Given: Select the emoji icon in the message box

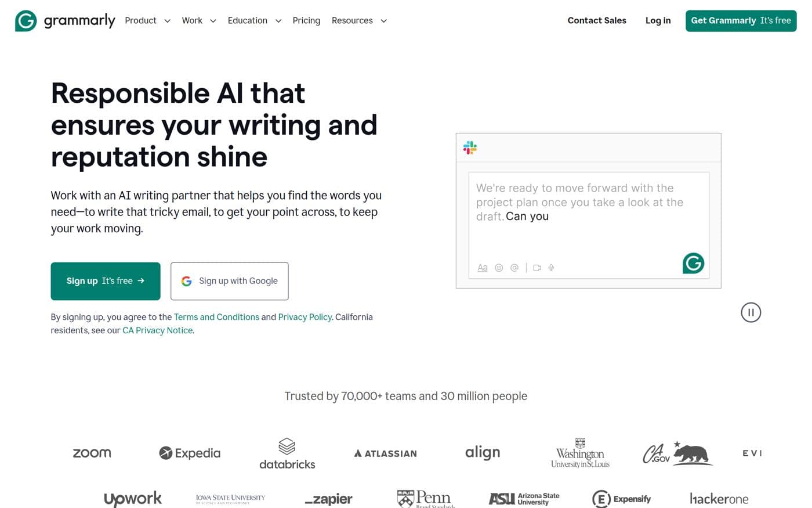Looking at the screenshot, I should [x=499, y=268].
